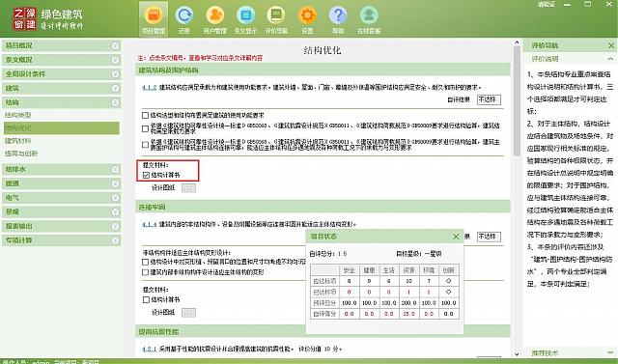Viewport: 618px width, 364px height.
Task: Open clause link 4.1.2
Action: click(150, 88)
